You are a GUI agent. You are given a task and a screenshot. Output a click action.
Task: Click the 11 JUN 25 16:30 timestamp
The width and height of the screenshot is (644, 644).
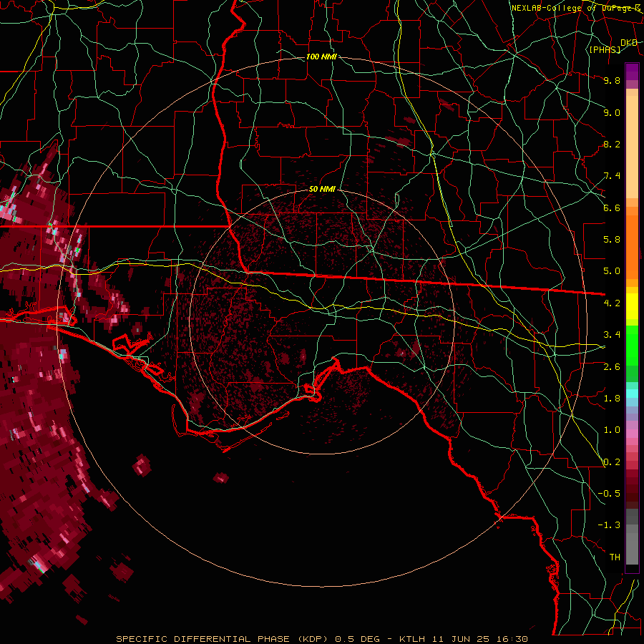click(x=482, y=639)
